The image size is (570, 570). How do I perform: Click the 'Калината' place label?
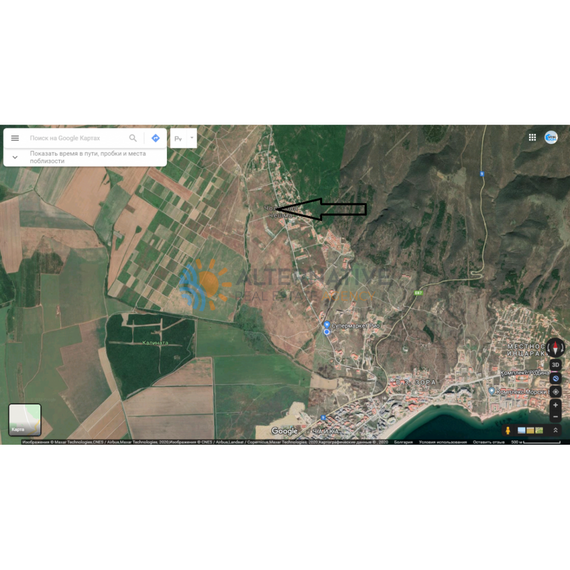155,342
